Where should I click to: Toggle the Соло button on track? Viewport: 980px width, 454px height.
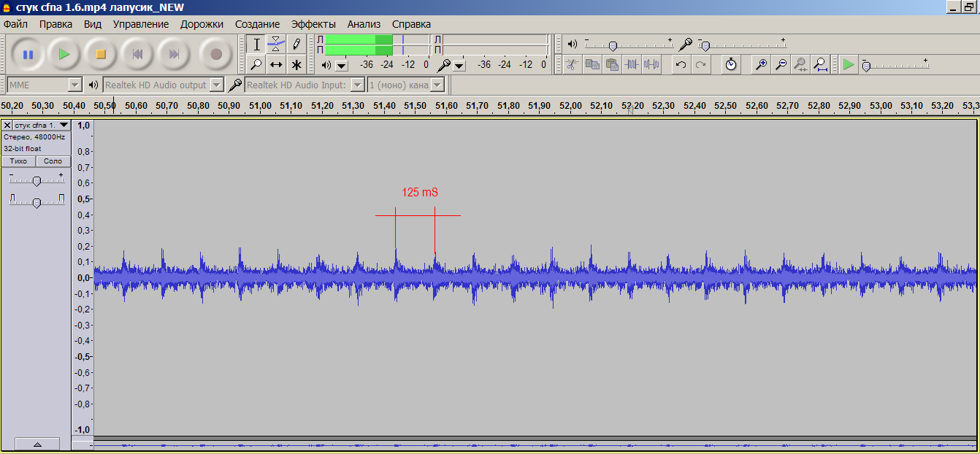pos(53,161)
